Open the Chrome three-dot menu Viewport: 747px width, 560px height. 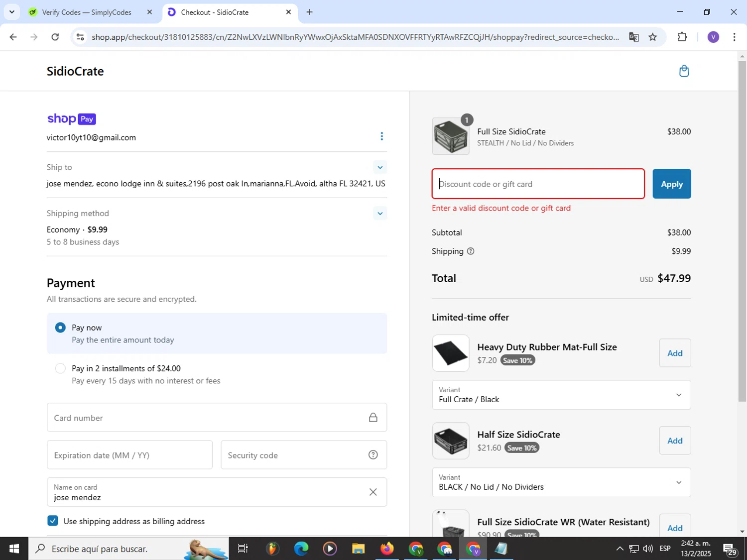734,37
